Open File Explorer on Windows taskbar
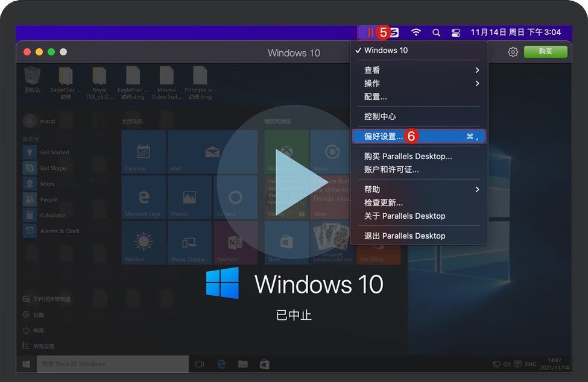The image size is (588, 382). tap(243, 364)
